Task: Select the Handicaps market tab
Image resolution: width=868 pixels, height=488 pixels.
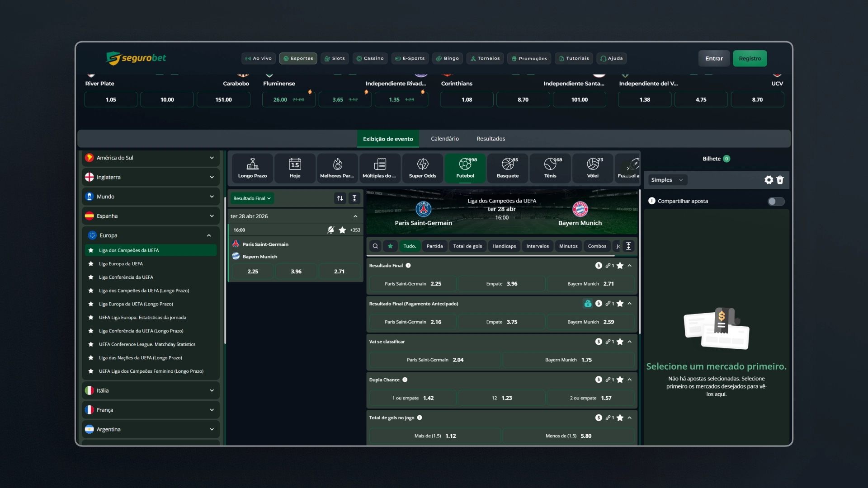Action: 504,246
